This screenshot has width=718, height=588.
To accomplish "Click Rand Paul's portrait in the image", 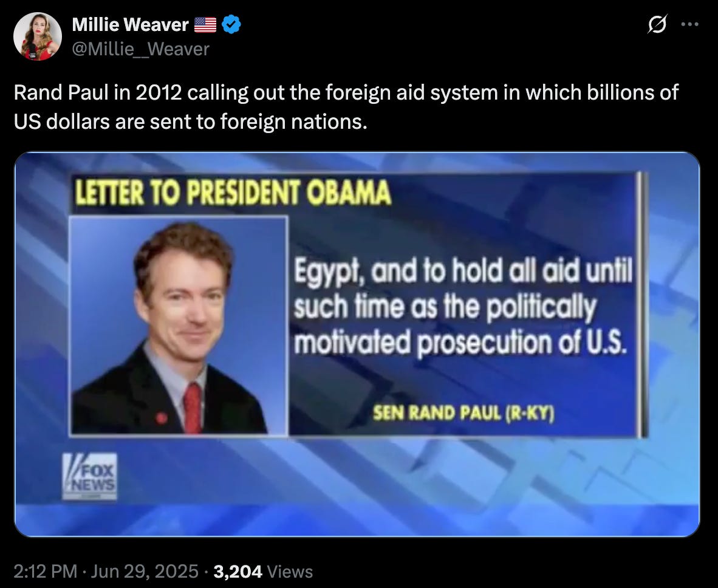I will [179, 326].
